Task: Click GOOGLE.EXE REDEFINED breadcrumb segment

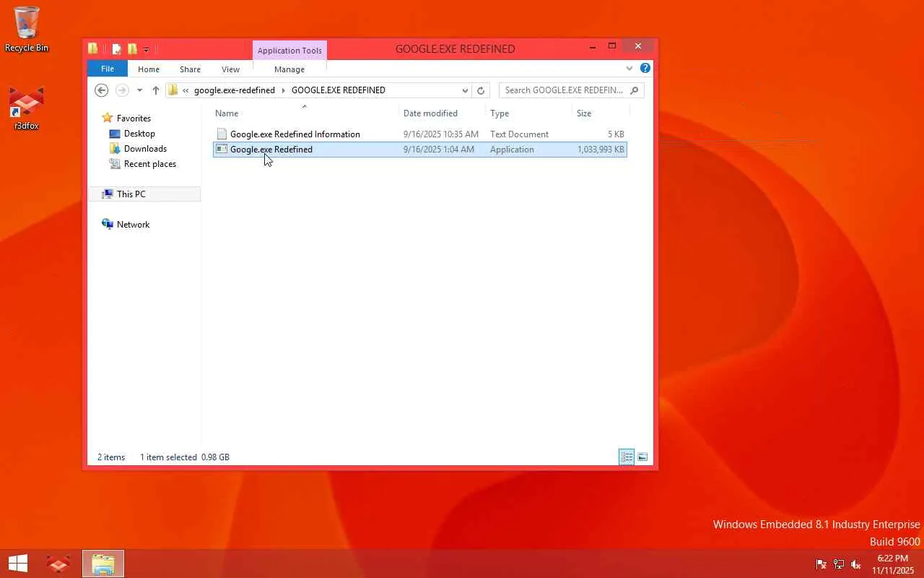Action: [x=339, y=90]
